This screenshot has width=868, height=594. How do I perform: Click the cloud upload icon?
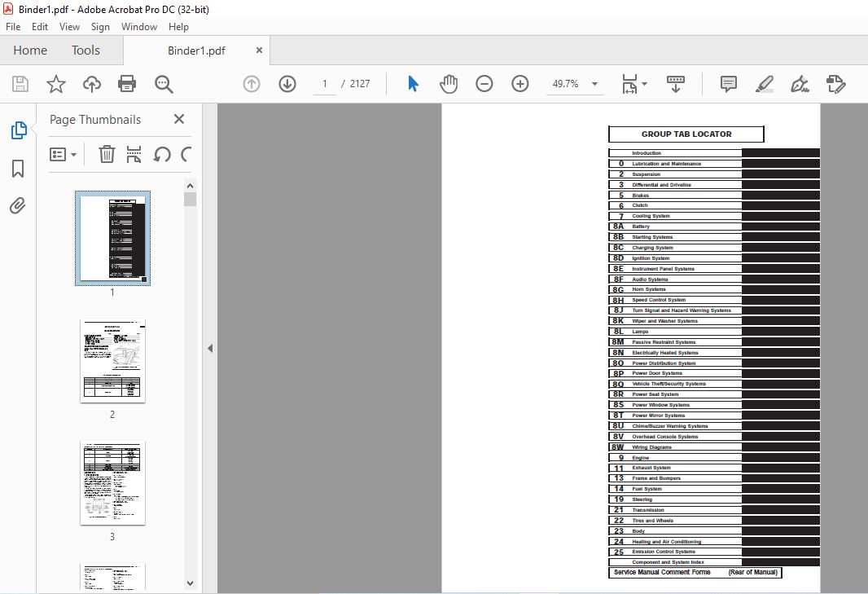click(x=92, y=84)
